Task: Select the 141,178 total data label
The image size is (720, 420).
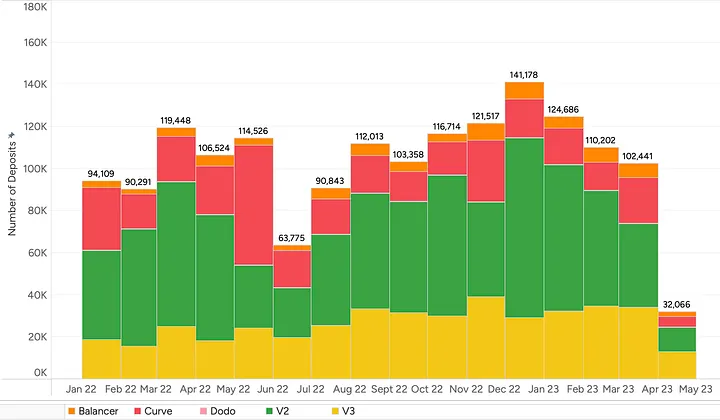Action: point(523,74)
